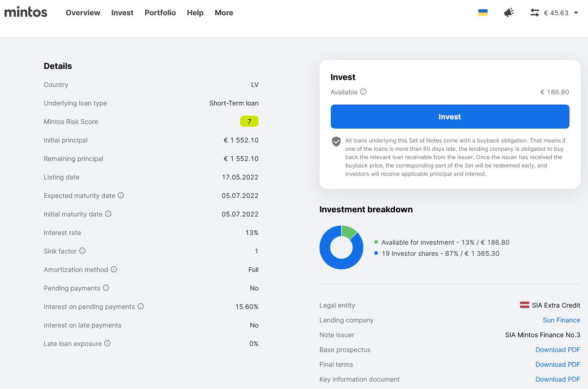Click the Sink factor value 1

[256, 251]
